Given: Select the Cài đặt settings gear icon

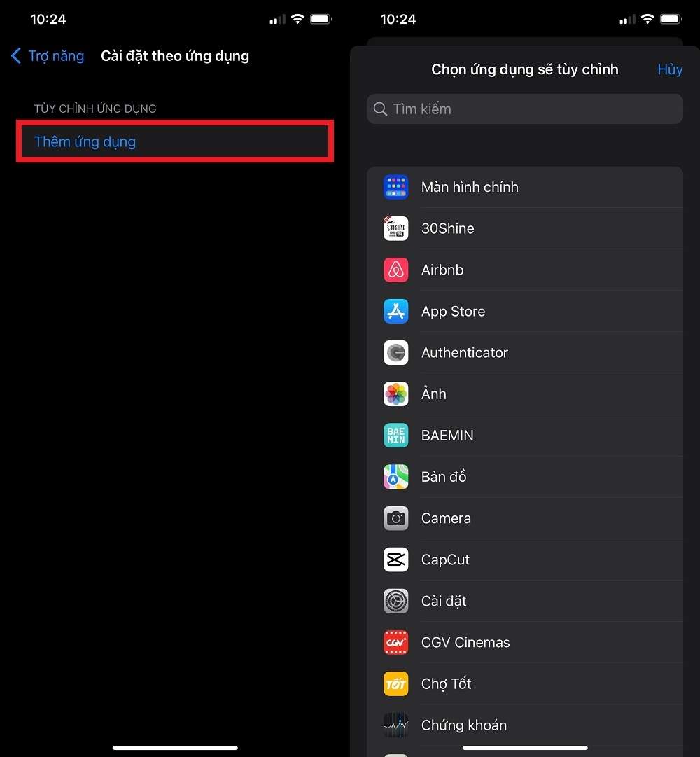Looking at the screenshot, I should pos(395,601).
